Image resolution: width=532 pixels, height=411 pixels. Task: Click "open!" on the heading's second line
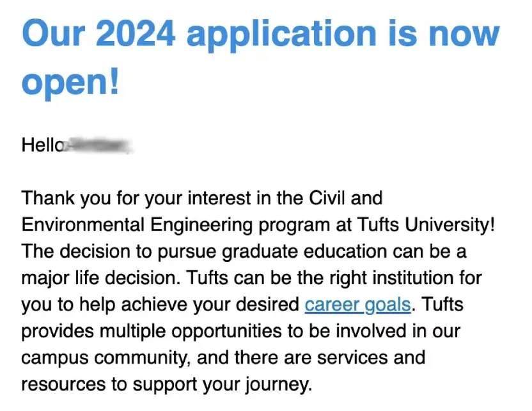pyautogui.click(x=71, y=82)
